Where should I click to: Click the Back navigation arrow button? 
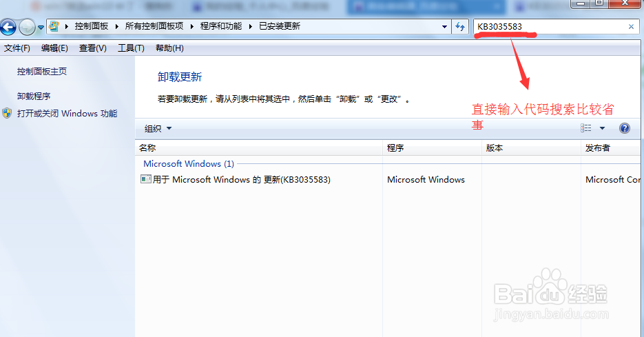point(8,27)
